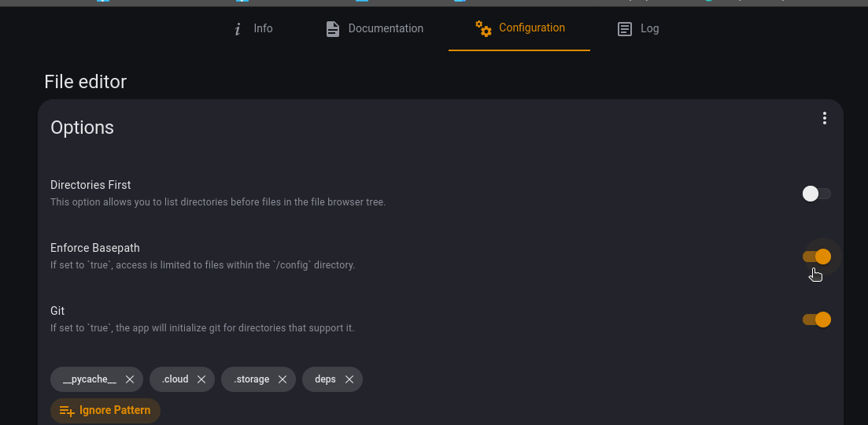Screen dimensions: 868x425
Task: Switch to the Documentation tab
Action: (x=375, y=28)
